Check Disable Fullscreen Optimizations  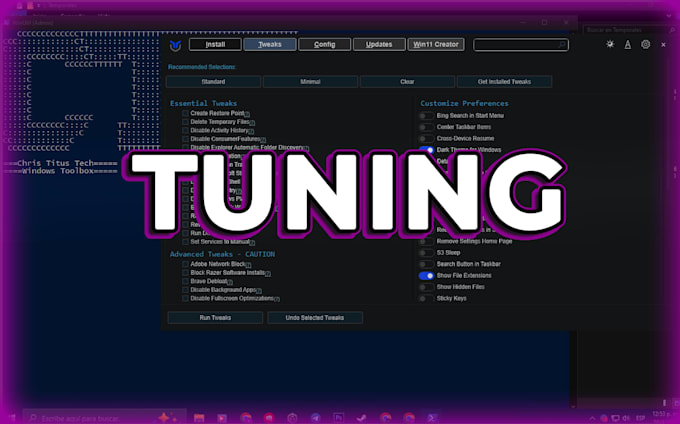185,299
